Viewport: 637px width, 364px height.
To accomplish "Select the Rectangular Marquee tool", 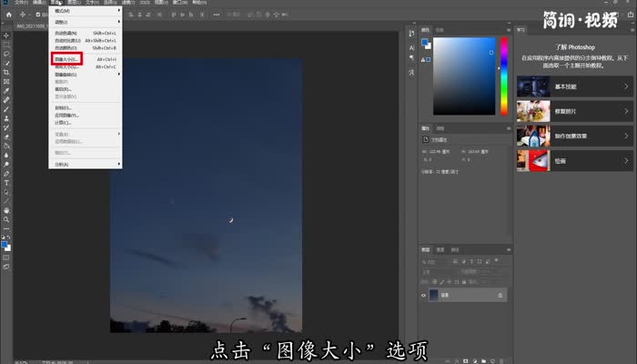I will pos(6,44).
